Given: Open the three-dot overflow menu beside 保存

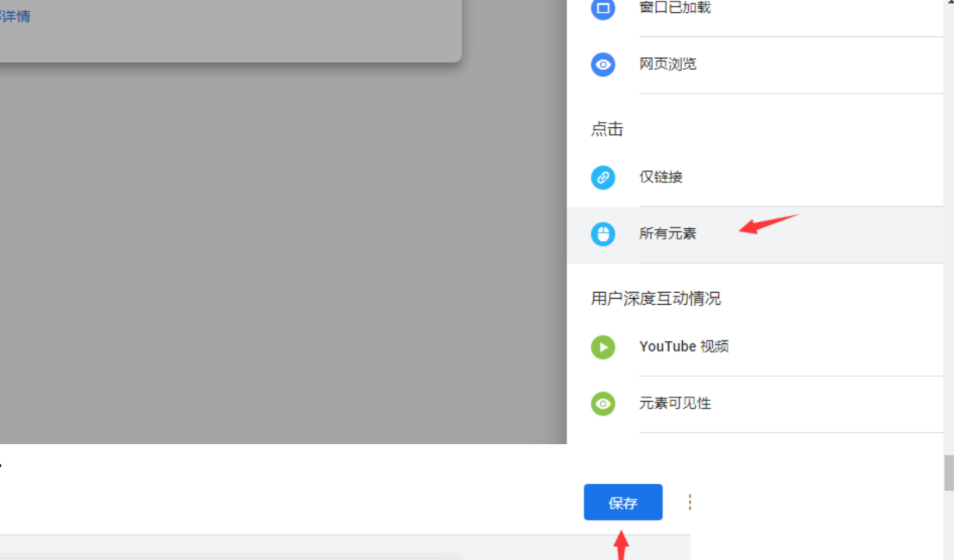Looking at the screenshot, I should 689,502.
